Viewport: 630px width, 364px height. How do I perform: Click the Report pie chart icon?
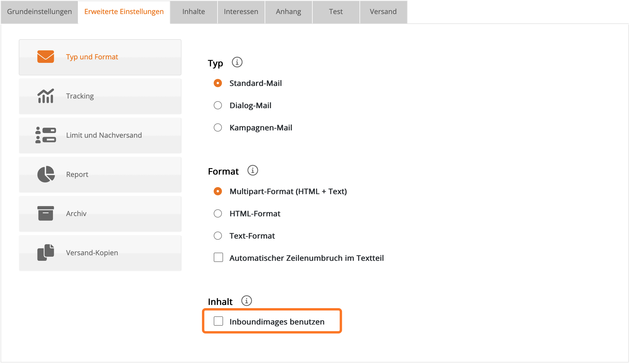click(x=46, y=174)
